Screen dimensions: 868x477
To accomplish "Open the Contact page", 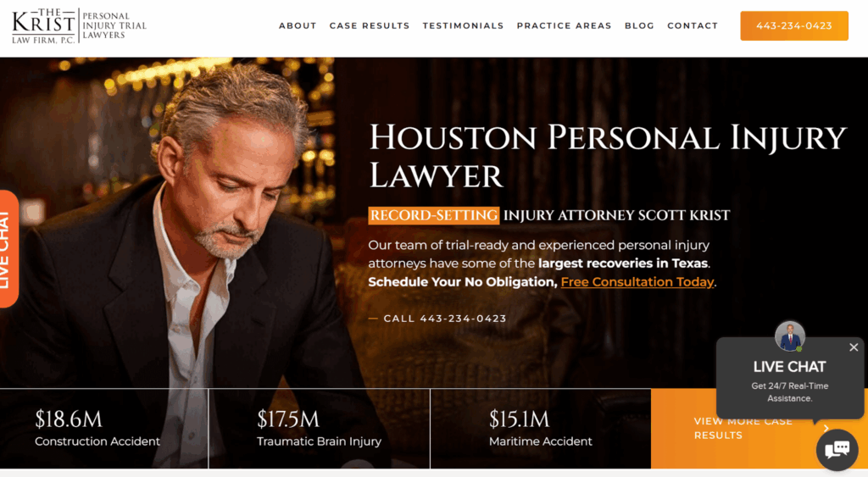I will point(693,26).
